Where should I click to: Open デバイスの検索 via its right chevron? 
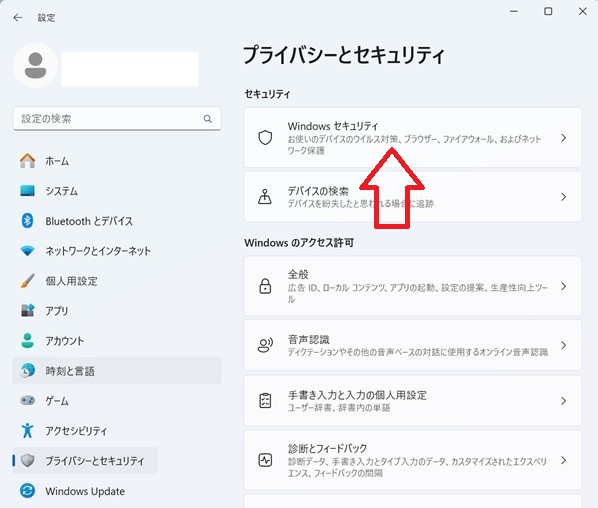point(563,197)
